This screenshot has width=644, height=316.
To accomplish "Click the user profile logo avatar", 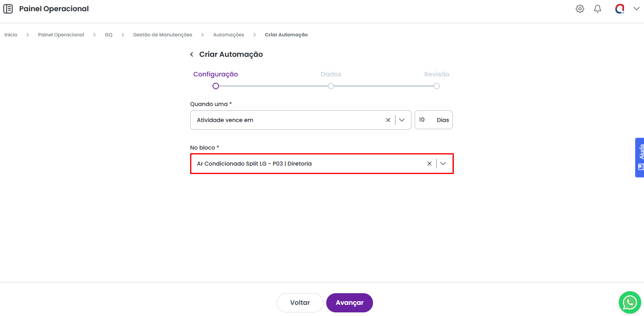I will point(620,9).
